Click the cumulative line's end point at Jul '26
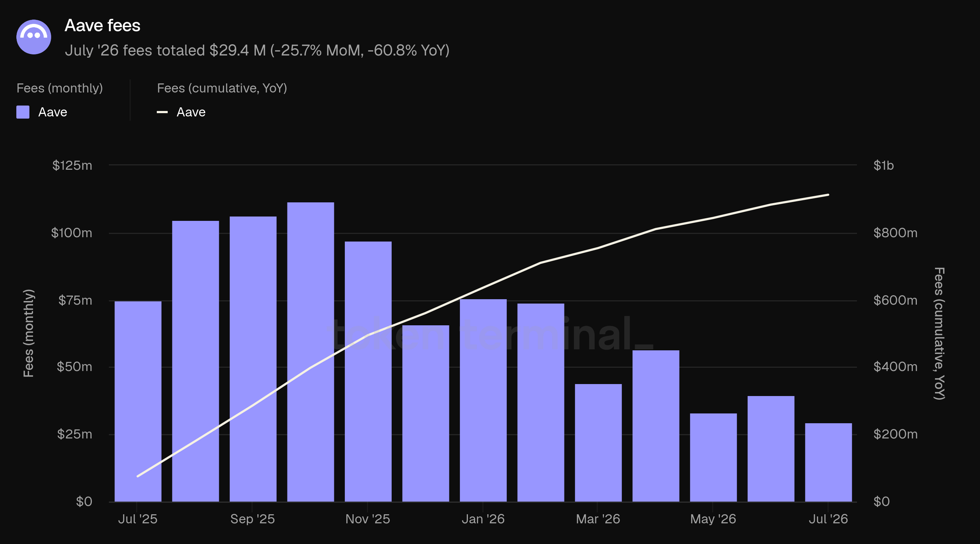The width and height of the screenshot is (980, 544). click(828, 195)
